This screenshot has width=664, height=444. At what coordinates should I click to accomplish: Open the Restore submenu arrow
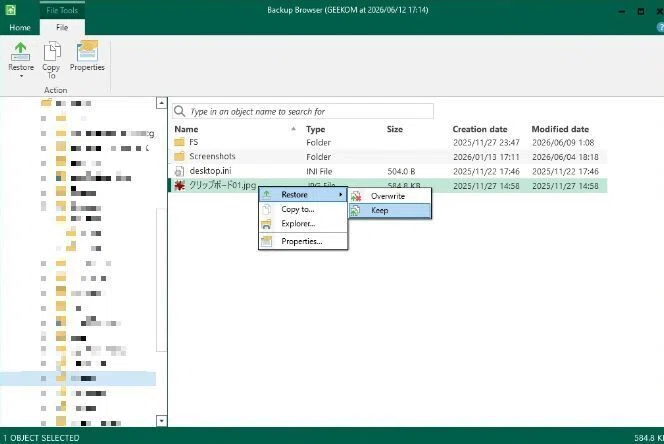tap(340, 195)
